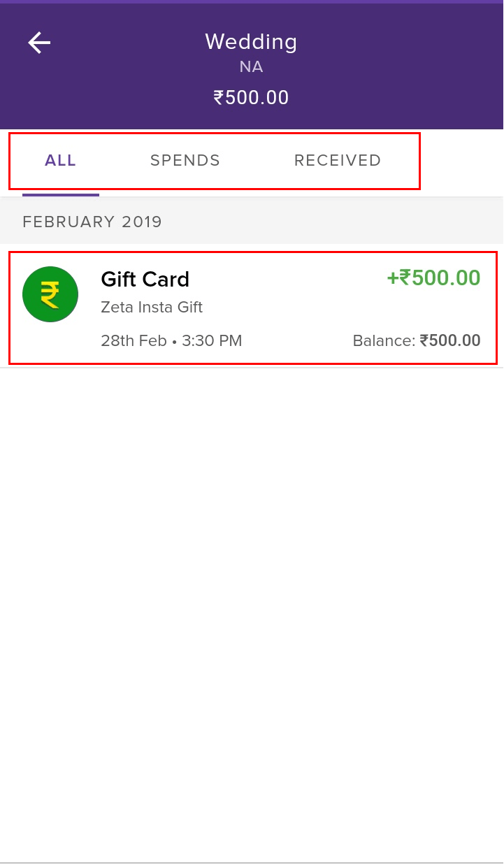Click the +₹500.00 green amount
This screenshot has width=504, height=864.
click(433, 278)
